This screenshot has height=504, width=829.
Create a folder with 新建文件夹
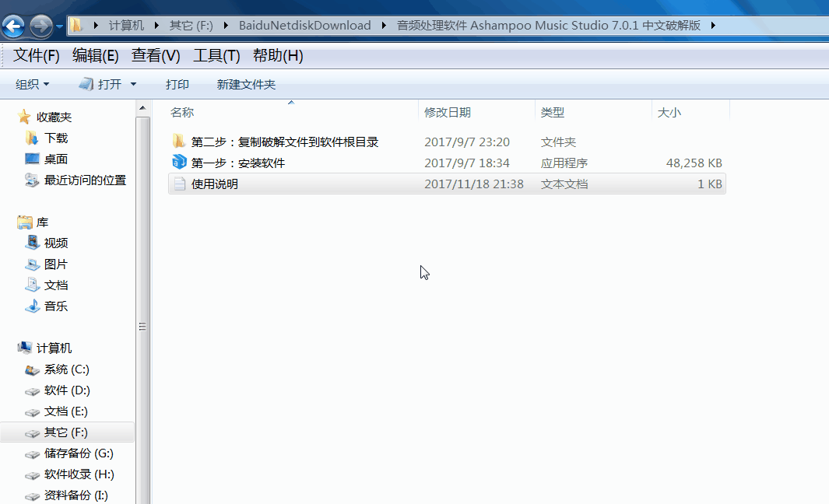pos(246,85)
